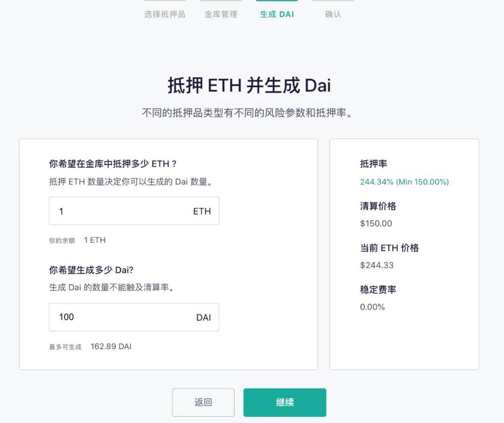The image size is (504, 423).
Task: Click the ETH unit label in input
Action: pyautogui.click(x=202, y=211)
